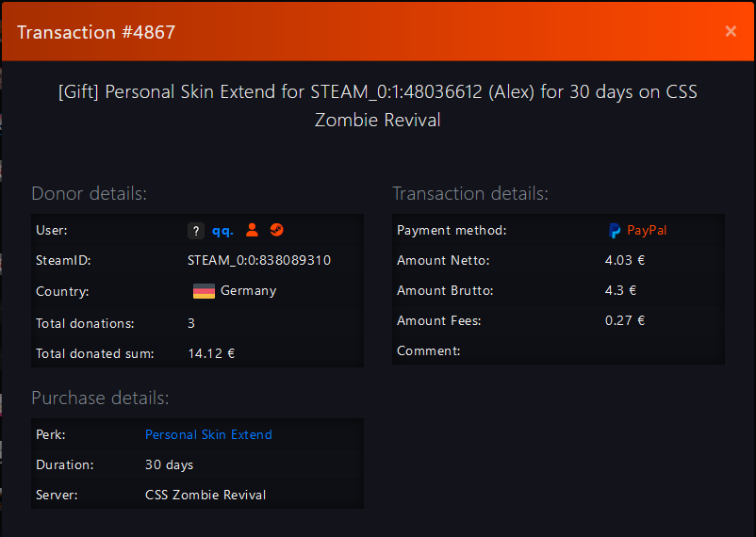Click the PayPal logo icon
This screenshot has height=537, width=756.
point(615,231)
